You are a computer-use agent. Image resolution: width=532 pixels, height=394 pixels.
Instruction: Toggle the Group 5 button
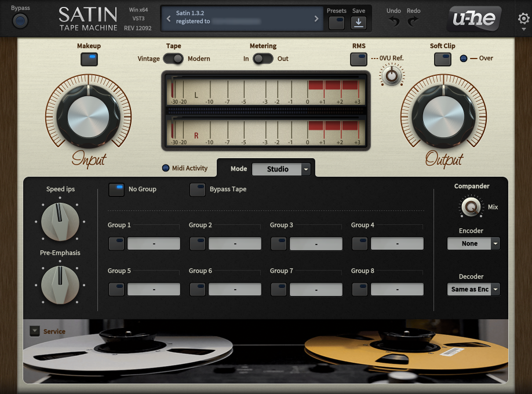coord(116,290)
